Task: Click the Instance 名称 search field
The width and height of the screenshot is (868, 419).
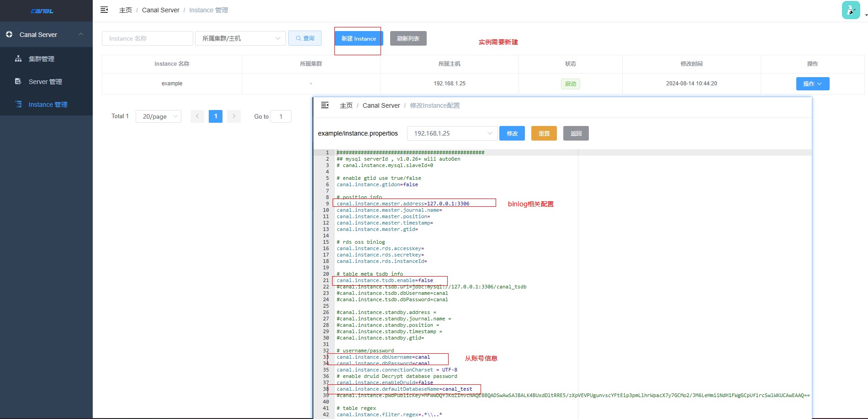Action: coord(148,38)
